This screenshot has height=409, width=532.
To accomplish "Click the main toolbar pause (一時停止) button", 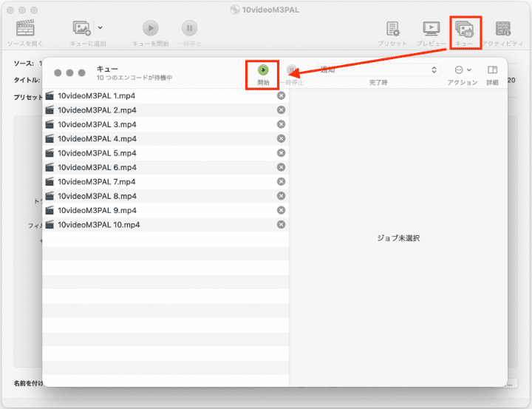I will point(190,28).
